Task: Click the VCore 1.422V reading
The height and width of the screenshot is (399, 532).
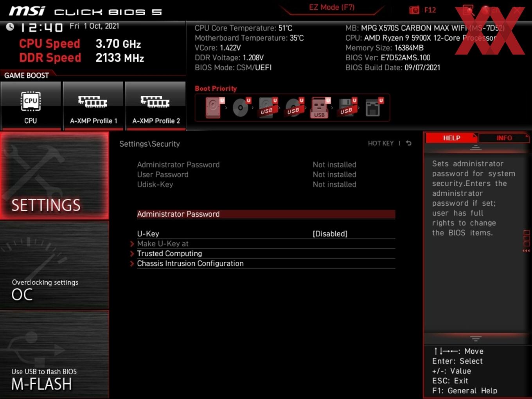Action: (217, 48)
